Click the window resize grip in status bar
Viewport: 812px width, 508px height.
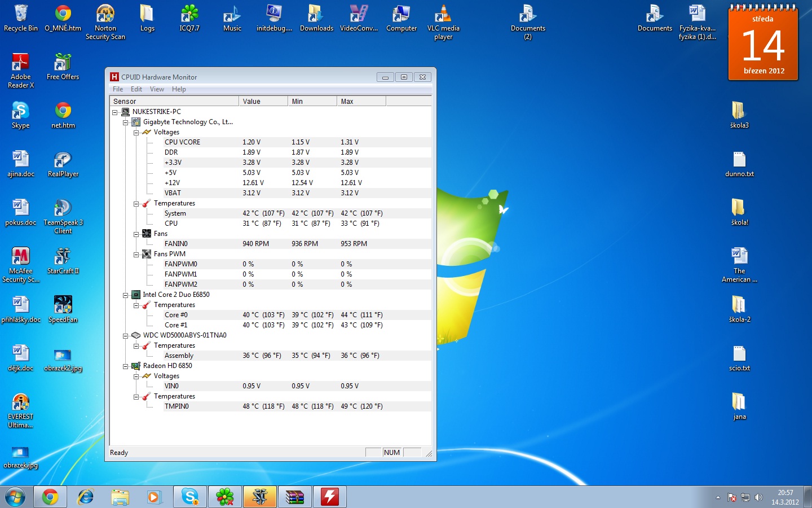[x=429, y=453]
